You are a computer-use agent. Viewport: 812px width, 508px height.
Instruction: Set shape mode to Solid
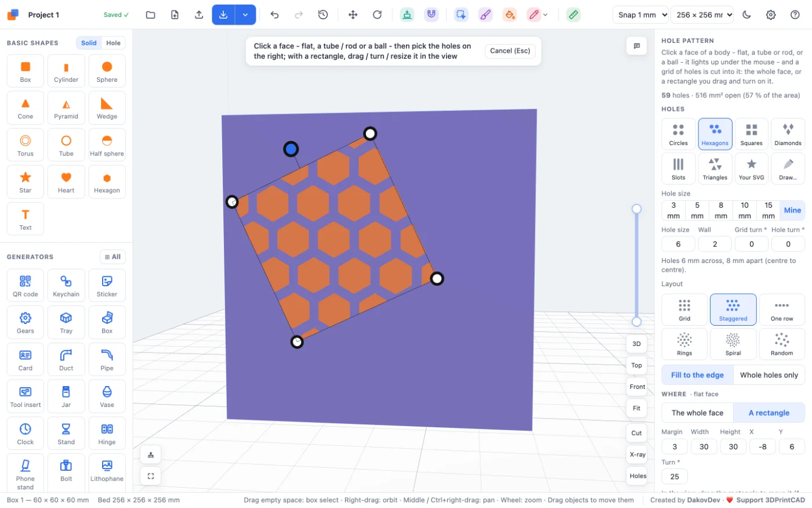[x=89, y=43]
